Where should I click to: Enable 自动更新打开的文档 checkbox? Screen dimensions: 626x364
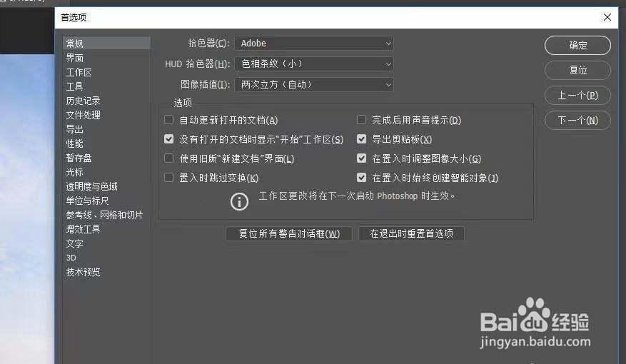pyautogui.click(x=169, y=120)
